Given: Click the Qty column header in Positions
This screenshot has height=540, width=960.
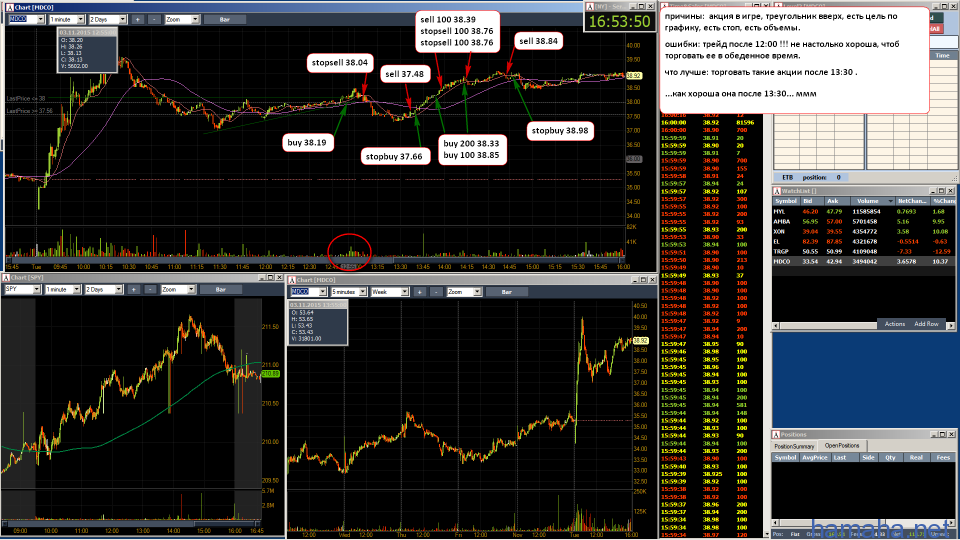Looking at the screenshot, I should [890, 457].
